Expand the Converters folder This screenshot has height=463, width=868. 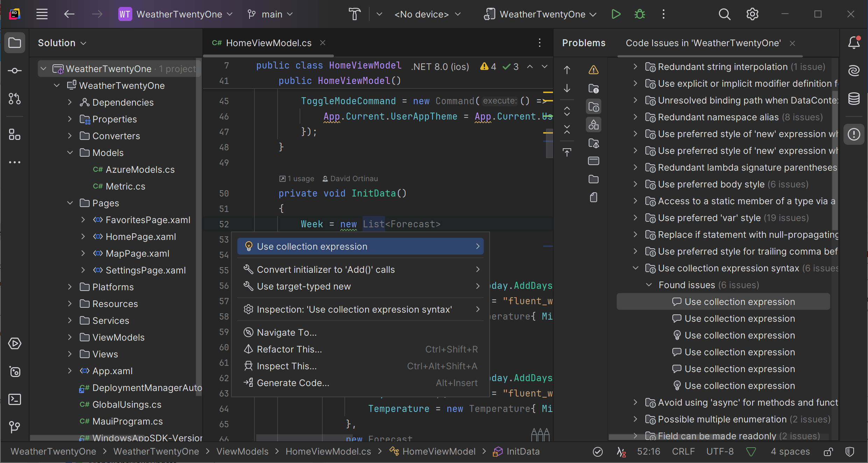(x=70, y=136)
